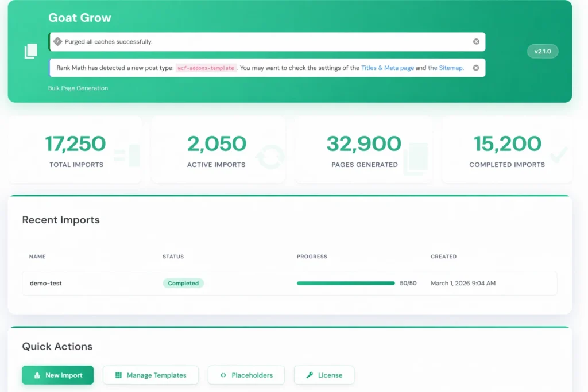Click the diamond icon in cache notice
The width and height of the screenshot is (588, 392).
(x=57, y=41)
